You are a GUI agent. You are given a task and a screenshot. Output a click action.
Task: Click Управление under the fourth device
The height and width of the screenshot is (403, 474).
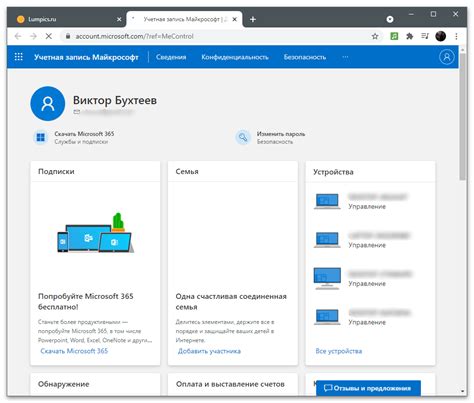(x=367, y=322)
